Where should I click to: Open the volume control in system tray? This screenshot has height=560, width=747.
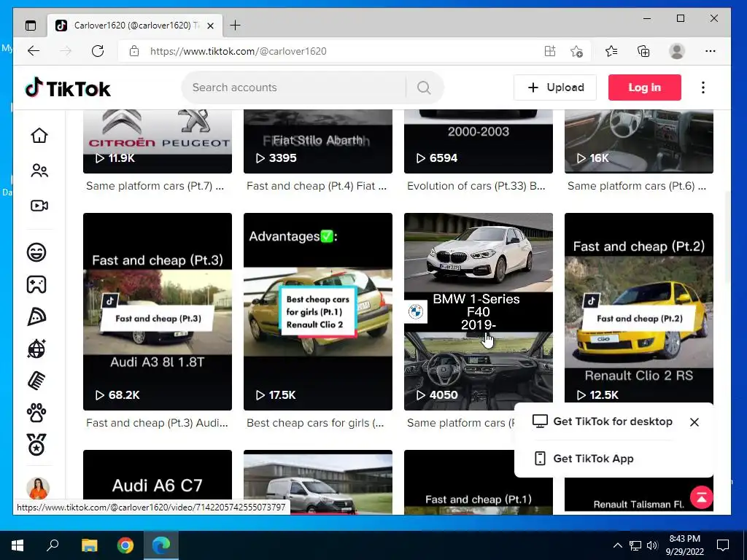coord(652,545)
